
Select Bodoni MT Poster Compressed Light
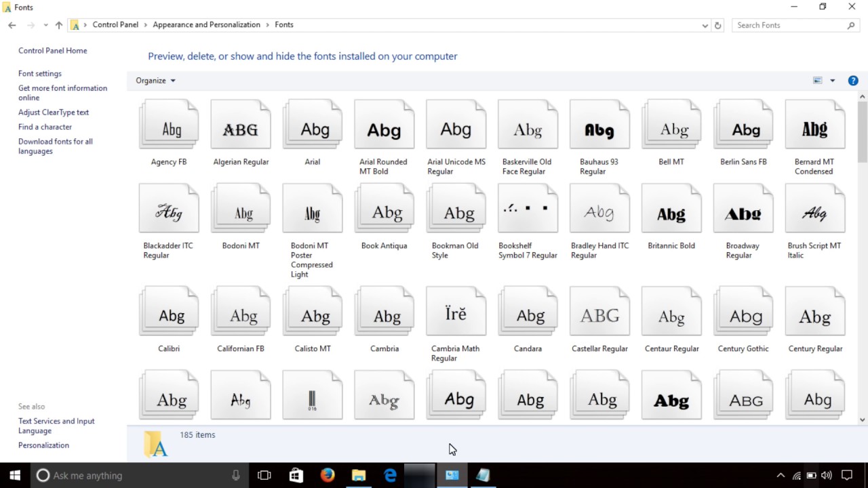[x=313, y=208]
